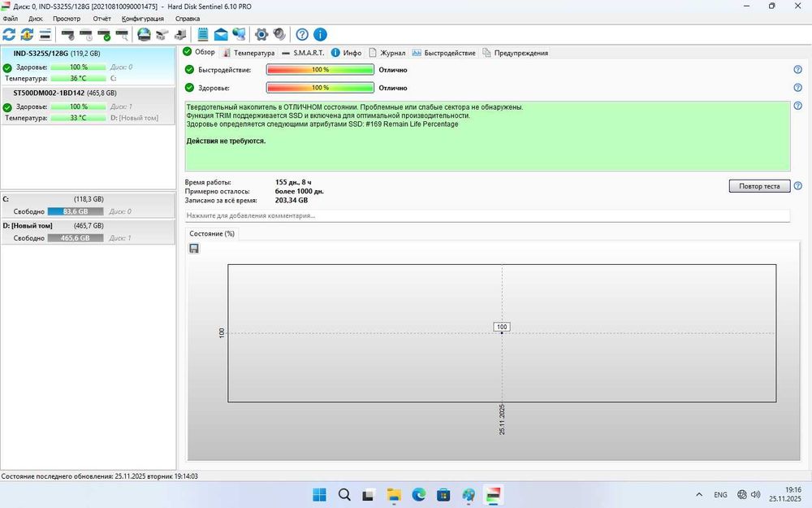
Task: Click the value 203,34 GB written
Action: 292,200
